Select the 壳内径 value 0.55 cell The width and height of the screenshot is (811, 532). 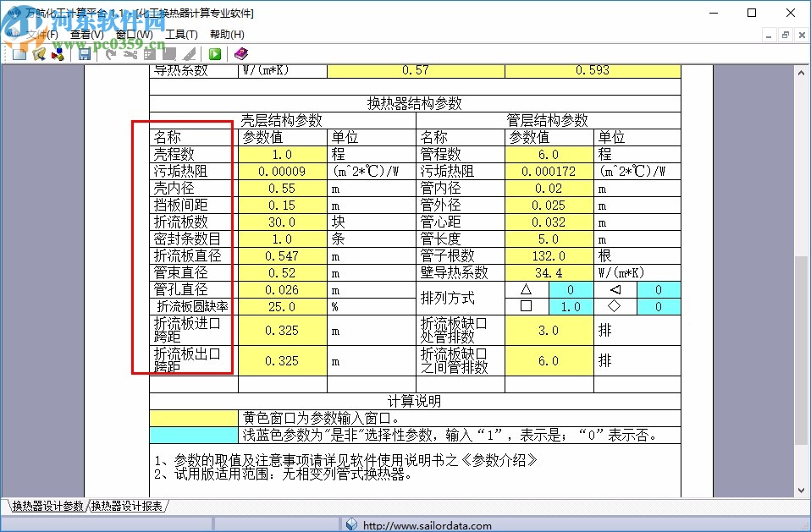283,189
